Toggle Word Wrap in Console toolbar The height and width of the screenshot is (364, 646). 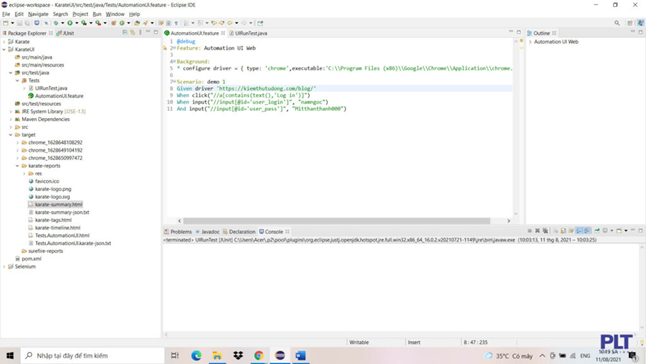click(571, 231)
